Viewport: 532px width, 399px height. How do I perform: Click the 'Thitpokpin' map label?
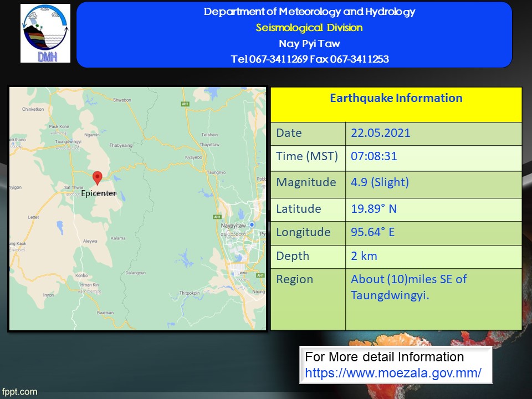(190, 293)
